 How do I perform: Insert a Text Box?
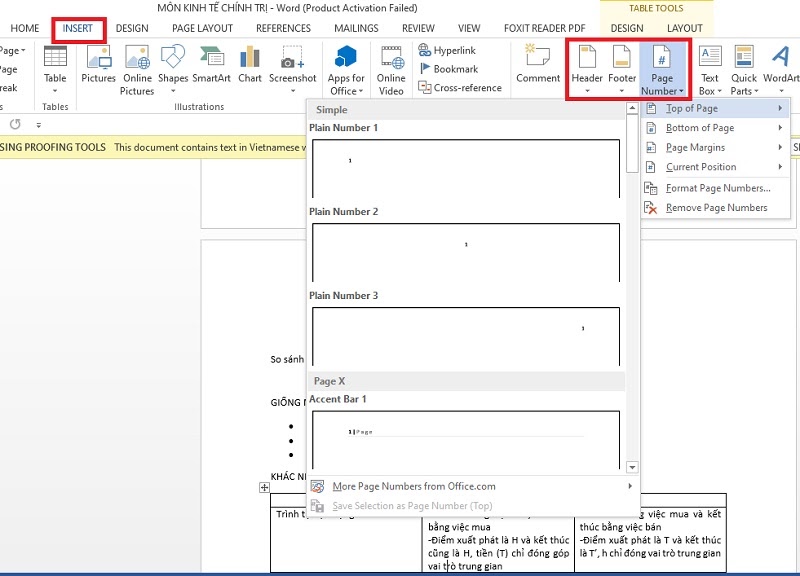point(710,70)
